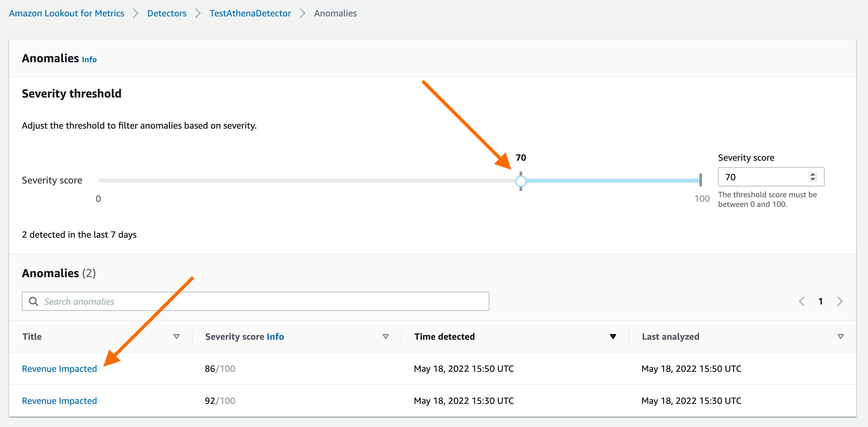
Task: Click the search magnifier icon
Action: click(33, 301)
